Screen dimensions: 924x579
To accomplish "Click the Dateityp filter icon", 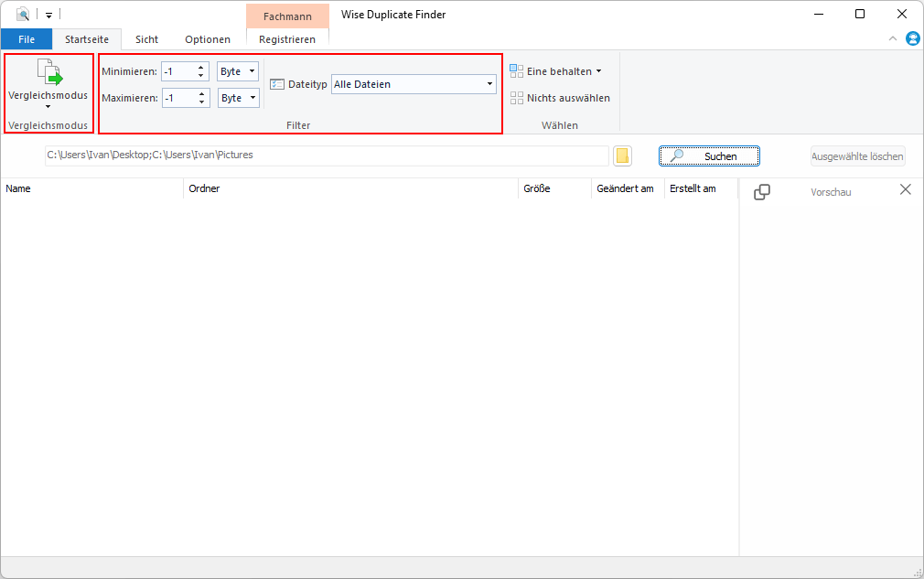I will [277, 84].
